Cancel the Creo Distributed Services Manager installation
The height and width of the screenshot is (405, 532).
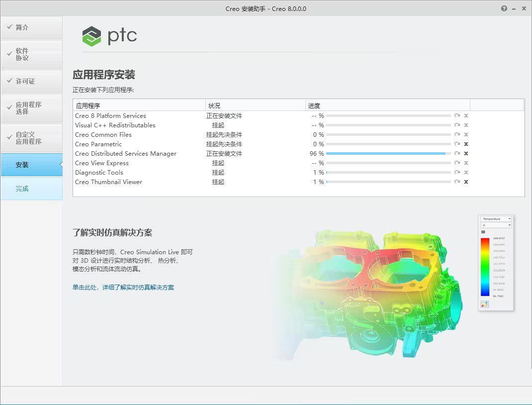(x=466, y=153)
